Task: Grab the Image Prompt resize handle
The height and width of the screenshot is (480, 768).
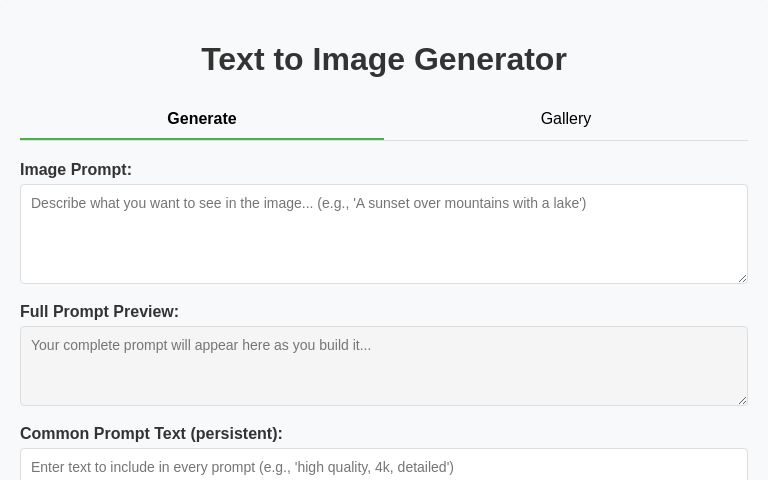Action: coord(742,278)
